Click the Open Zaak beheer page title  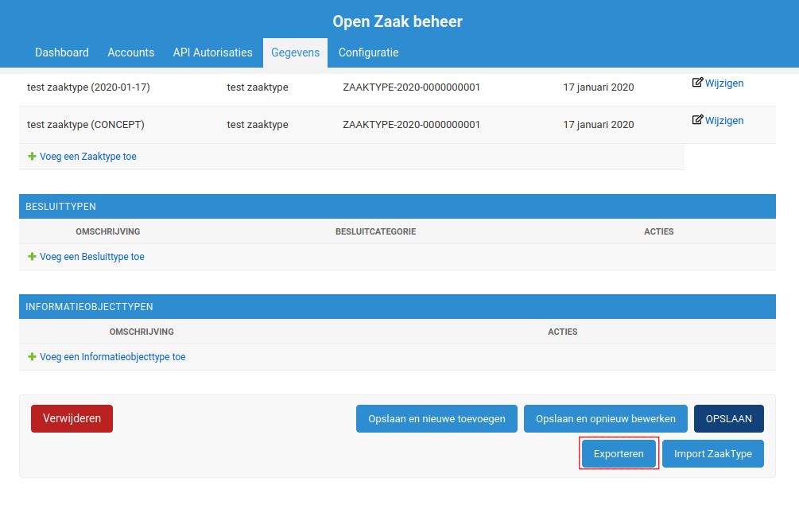point(398,21)
